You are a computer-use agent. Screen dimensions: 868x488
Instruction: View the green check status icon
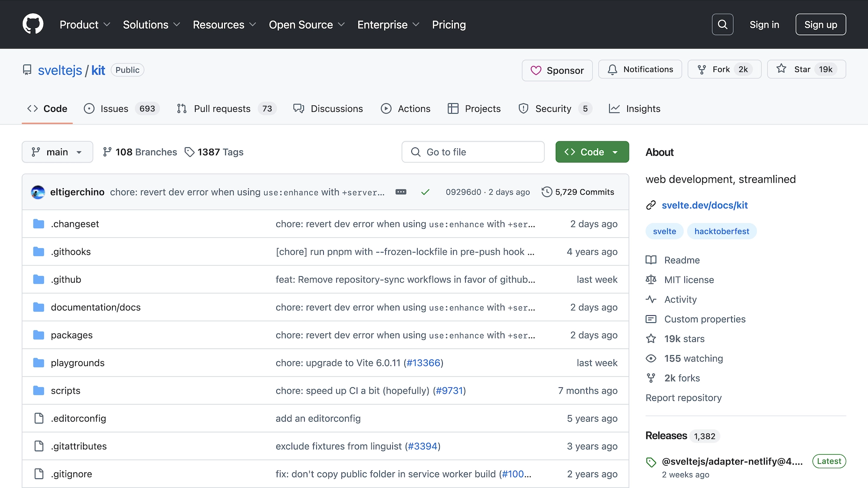425,192
